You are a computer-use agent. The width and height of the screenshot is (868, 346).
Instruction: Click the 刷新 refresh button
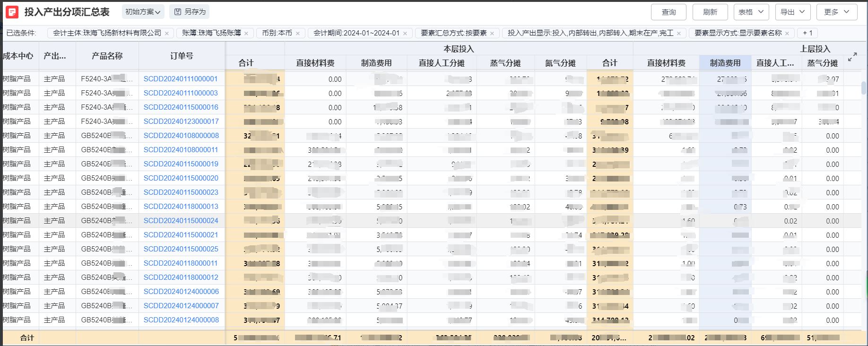(710, 12)
